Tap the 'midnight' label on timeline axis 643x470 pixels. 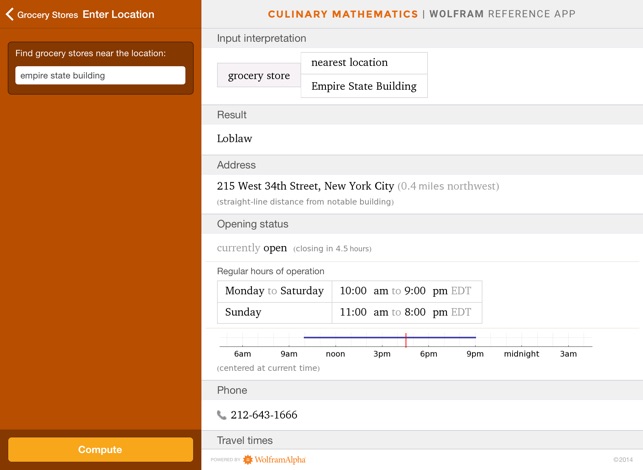coord(522,354)
